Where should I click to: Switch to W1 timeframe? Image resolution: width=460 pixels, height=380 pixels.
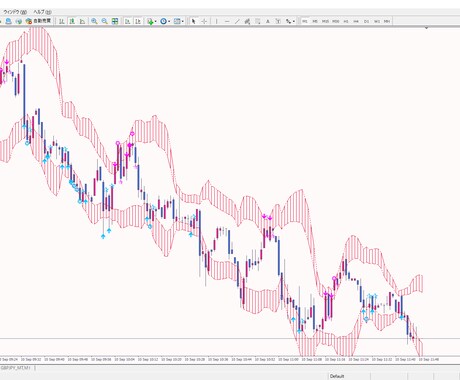click(377, 21)
